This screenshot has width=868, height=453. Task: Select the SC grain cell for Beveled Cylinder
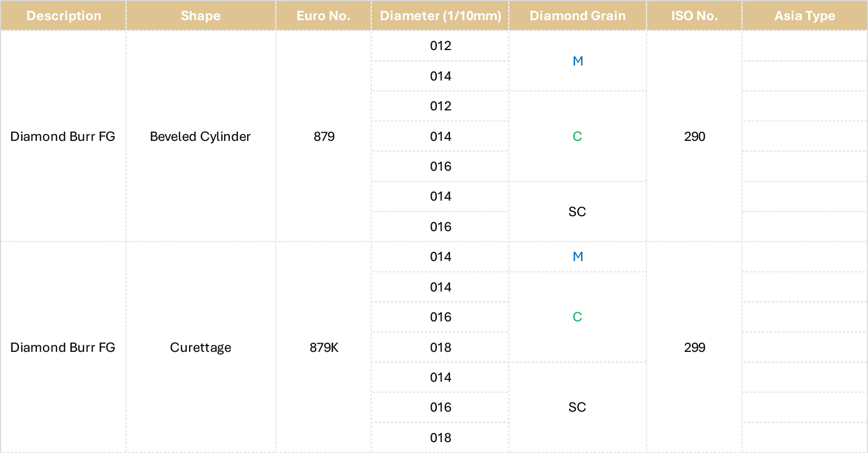pyautogui.click(x=578, y=212)
